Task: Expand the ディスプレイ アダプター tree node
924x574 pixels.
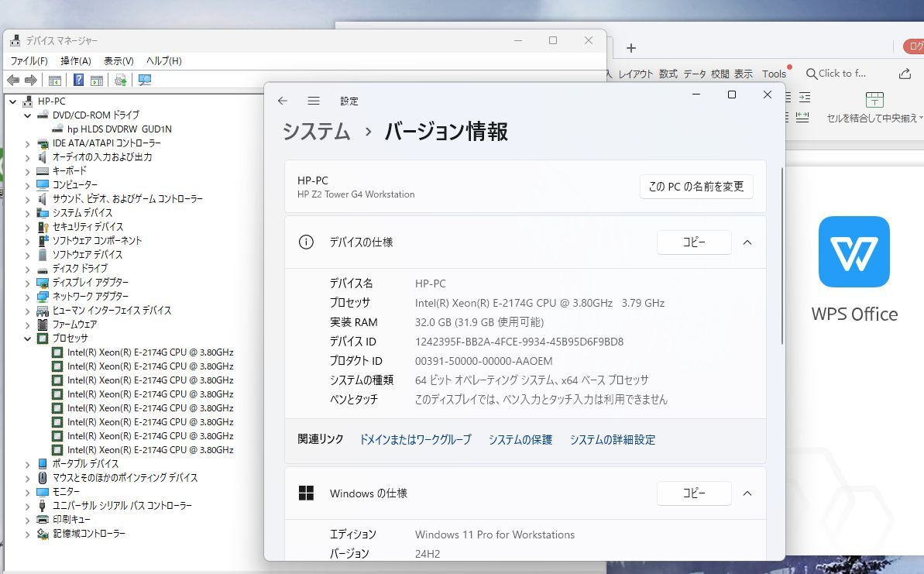Action: pyautogui.click(x=28, y=283)
